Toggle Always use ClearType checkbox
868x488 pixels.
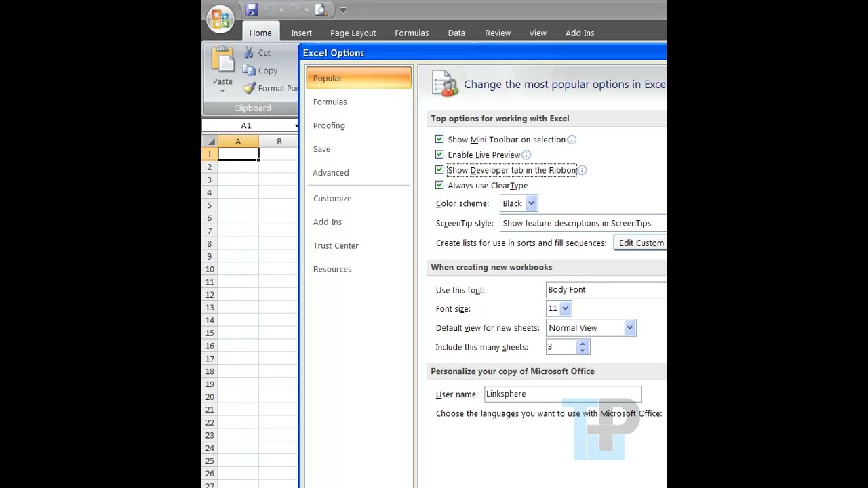click(439, 185)
